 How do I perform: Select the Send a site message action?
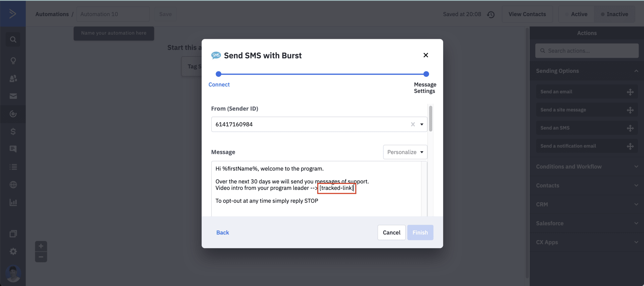tap(587, 110)
